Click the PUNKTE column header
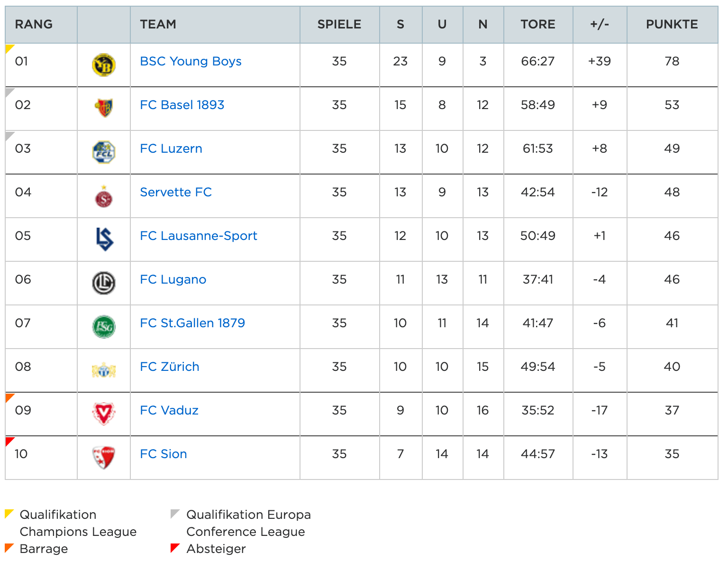 [x=672, y=24]
